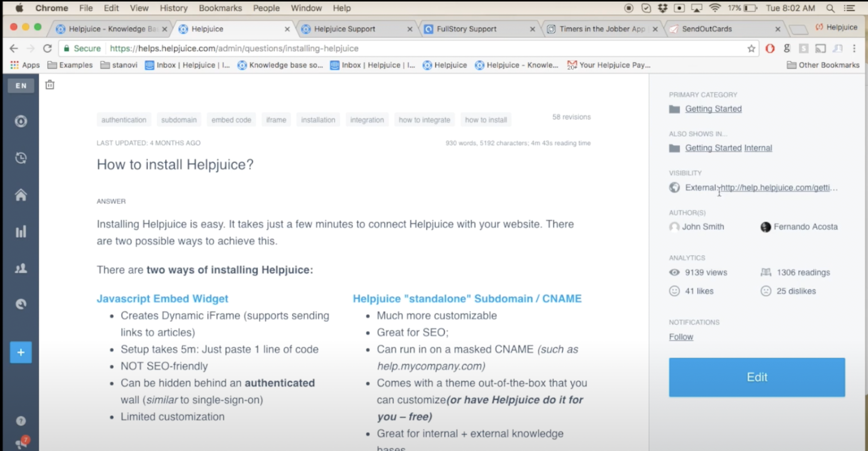Viewport: 868px width, 451px height.
Task: Click the 9139 views eye icon
Action: pyautogui.click(x=674, y=272)
